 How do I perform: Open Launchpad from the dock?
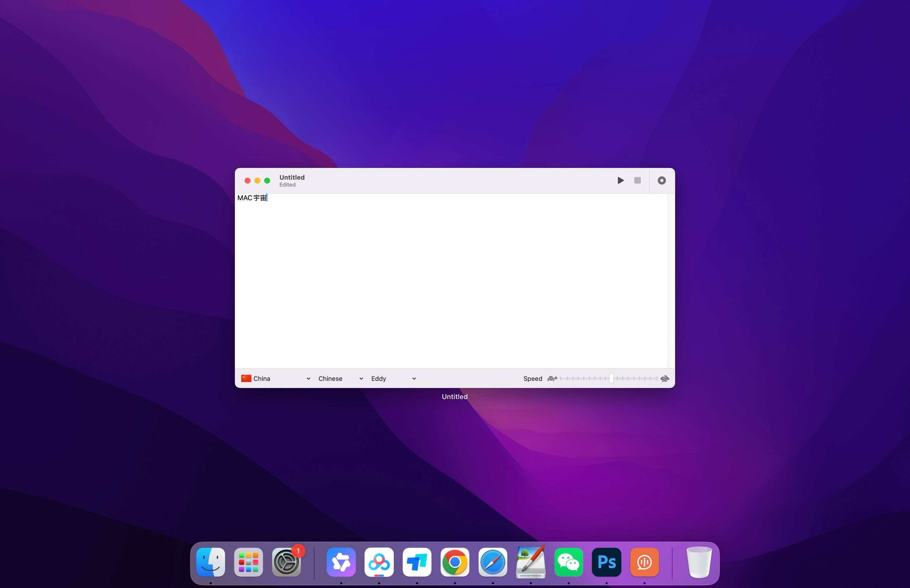(248, 562)
